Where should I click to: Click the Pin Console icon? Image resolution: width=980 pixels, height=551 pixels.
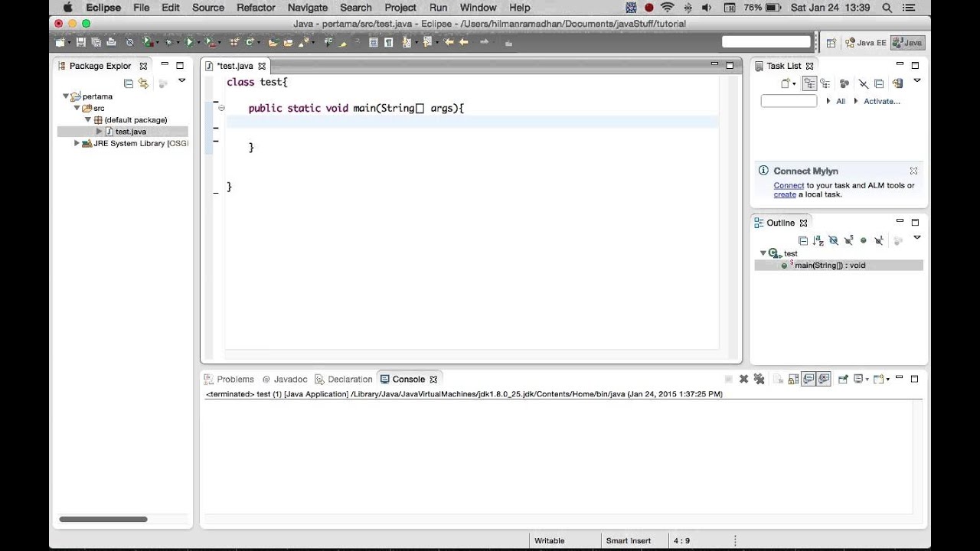pyautogui.click(x=843, y=379)
